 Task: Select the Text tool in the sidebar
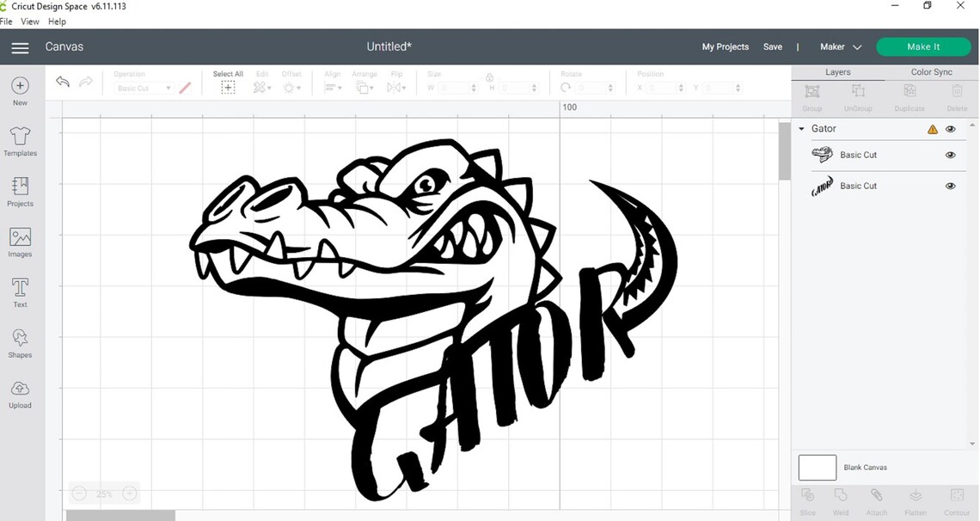pos(19,291)
